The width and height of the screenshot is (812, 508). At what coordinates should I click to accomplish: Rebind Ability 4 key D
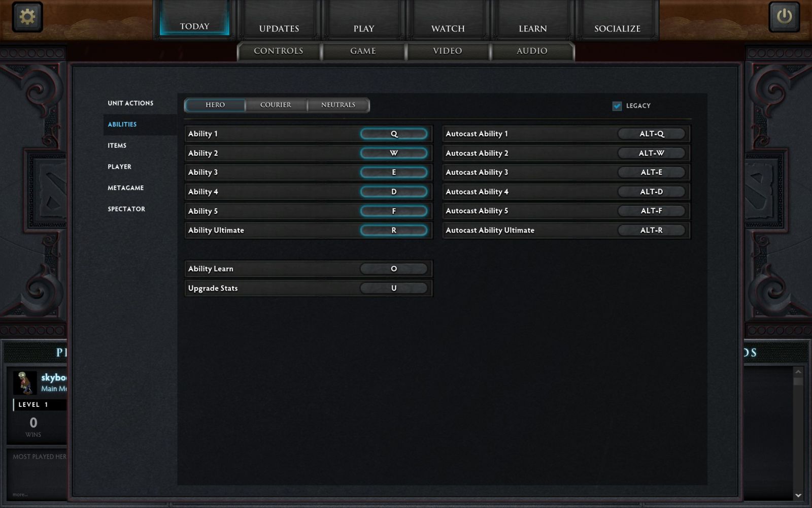pyautogui.click(x=394, y=192)
